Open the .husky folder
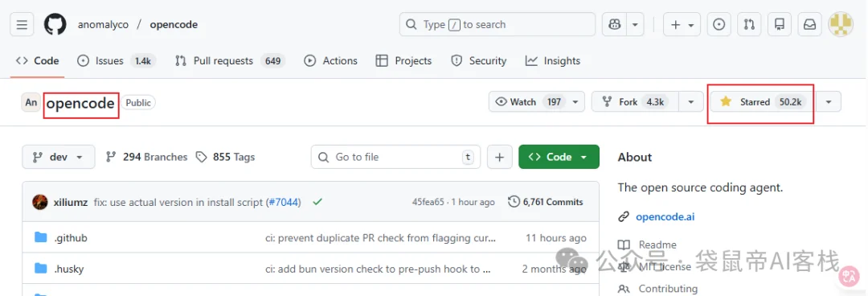 click(69, 269)
